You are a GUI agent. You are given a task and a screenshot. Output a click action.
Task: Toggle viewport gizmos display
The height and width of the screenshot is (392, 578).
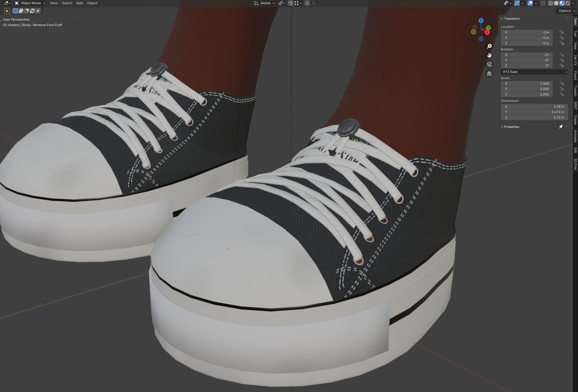517,3
